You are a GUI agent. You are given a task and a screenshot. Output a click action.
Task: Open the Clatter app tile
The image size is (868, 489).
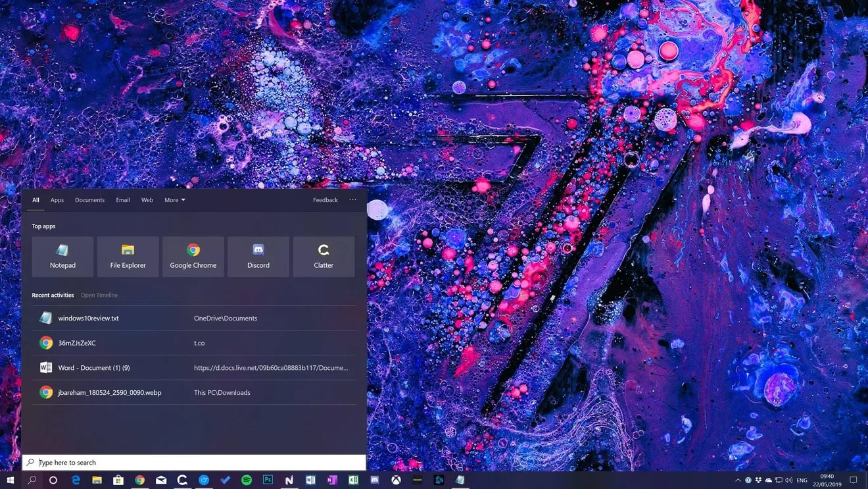point(324,256)
